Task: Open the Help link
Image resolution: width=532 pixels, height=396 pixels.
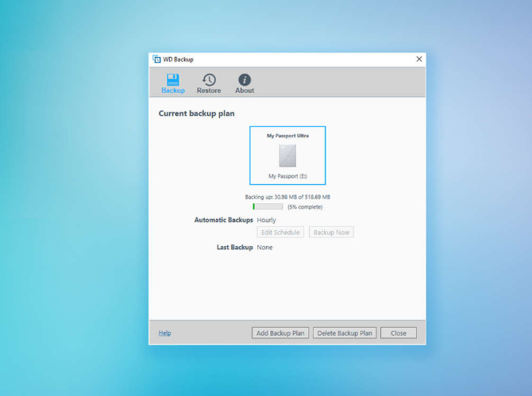Action: coord(164,333)
